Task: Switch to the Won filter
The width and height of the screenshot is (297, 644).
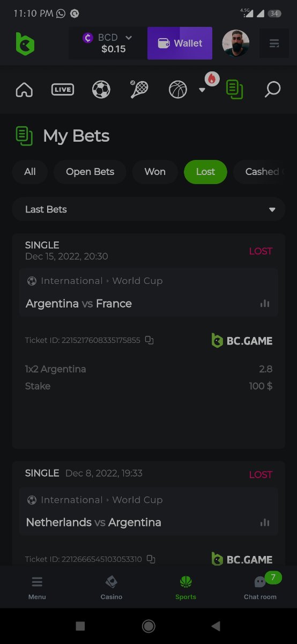Action: (155, 172)
